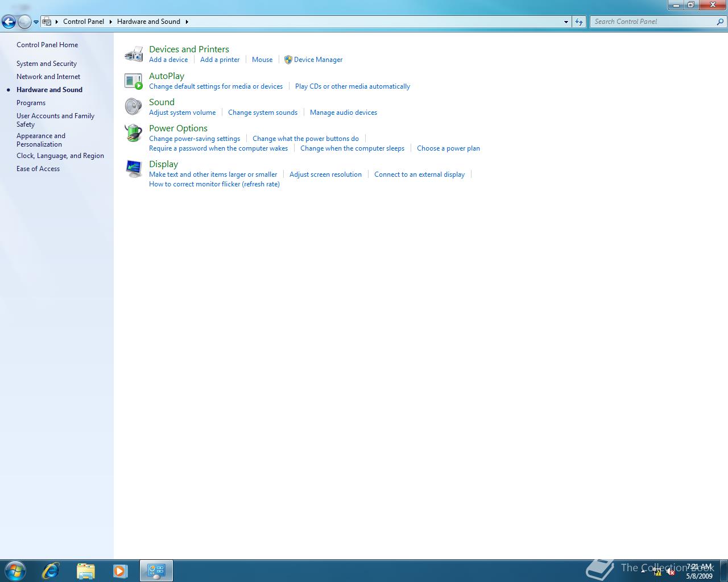Open Clock, Language, and Region
The height and width of the screenshot is (582, 728).
click(60, 156)
